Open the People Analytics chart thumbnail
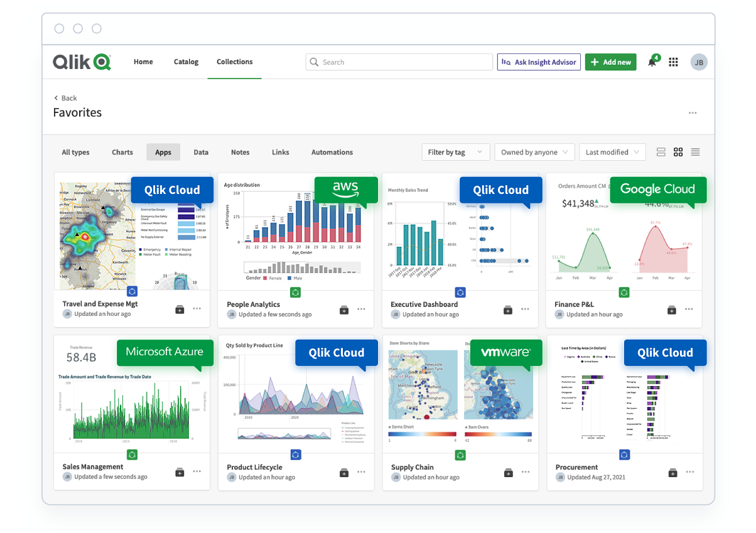 pos(296,232)
